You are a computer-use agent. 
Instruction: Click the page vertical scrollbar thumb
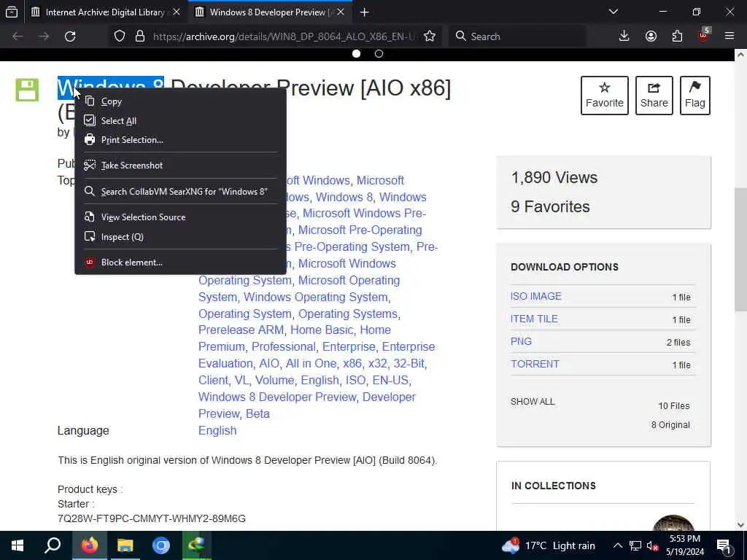point(740,249)
